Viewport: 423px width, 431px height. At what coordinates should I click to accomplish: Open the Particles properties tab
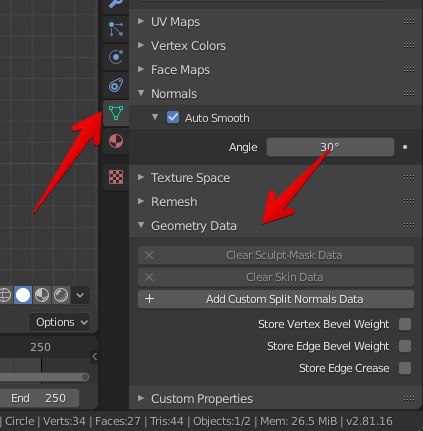pyautogui.click(x=116, y=29)
